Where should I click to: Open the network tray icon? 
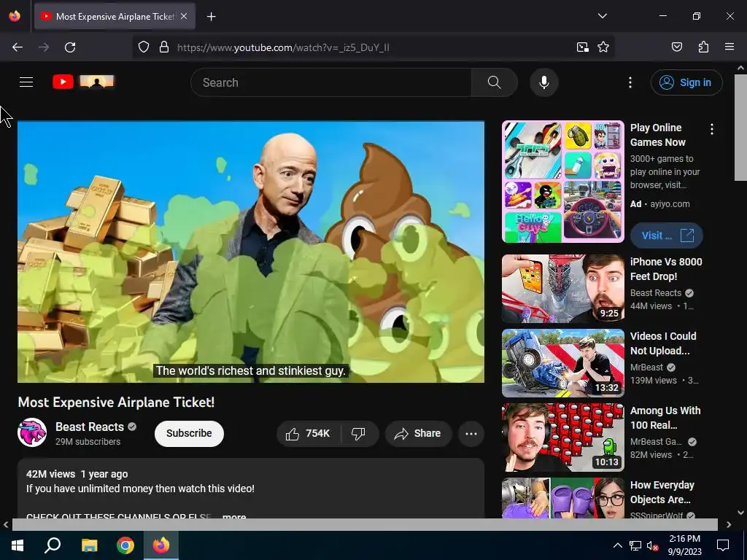635,545
